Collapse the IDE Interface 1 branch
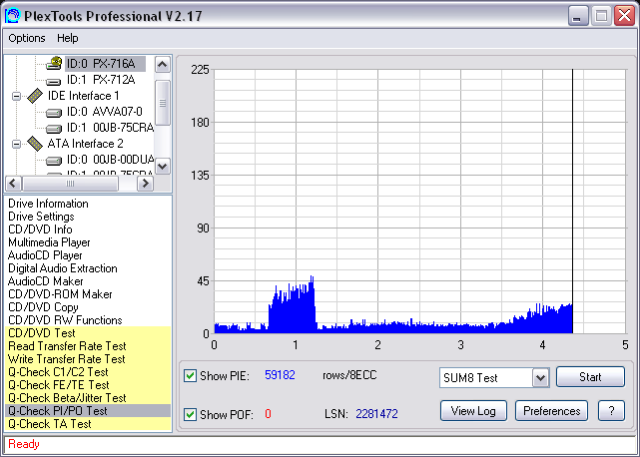 [16, 96]
